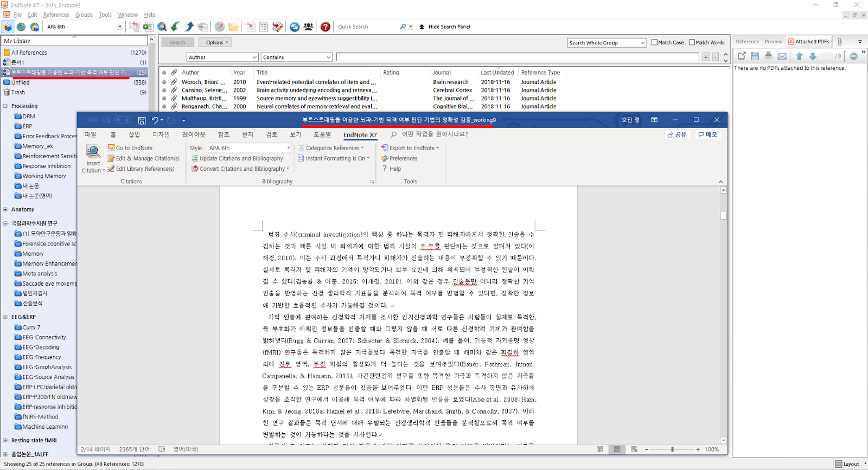This screenshot has height=470, width=868.
Task: Switch to the Reference tab
Action: [x=747, y=42]
